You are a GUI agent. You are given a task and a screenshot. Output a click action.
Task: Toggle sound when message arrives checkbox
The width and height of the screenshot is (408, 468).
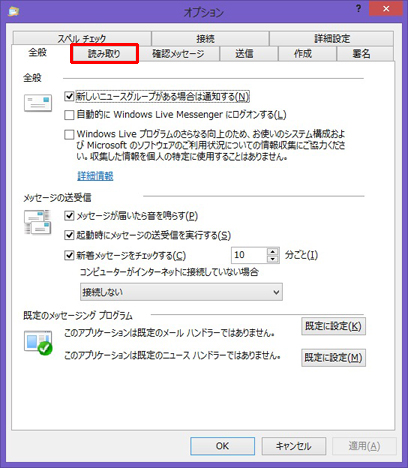(x=69, y=216)
